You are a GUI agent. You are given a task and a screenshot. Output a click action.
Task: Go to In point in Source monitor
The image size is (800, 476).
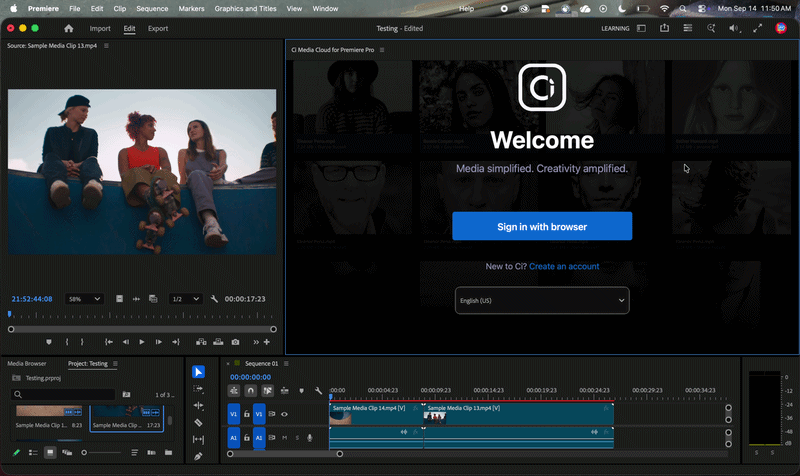[x=109, y=342]
